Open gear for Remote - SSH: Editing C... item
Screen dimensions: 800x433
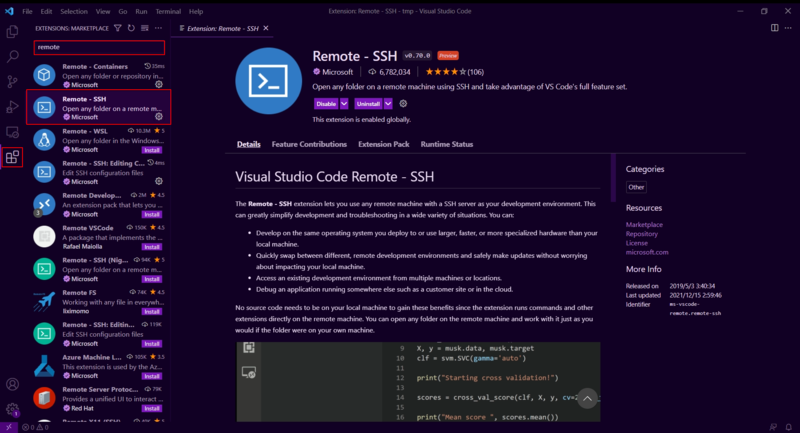click(159, 181)
